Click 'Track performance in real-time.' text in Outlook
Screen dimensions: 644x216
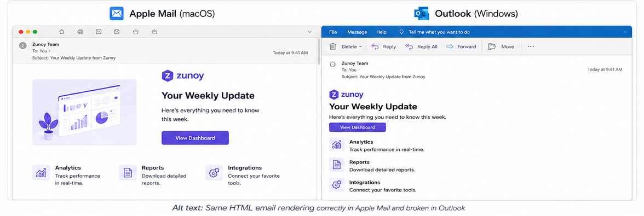pos(387,150)
